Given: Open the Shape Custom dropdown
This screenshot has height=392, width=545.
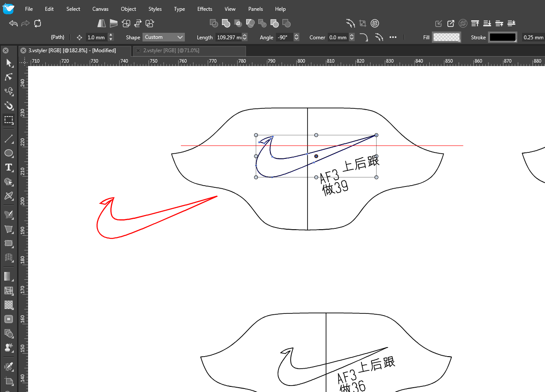Looking at the screenshot, I should coord(164,38).
